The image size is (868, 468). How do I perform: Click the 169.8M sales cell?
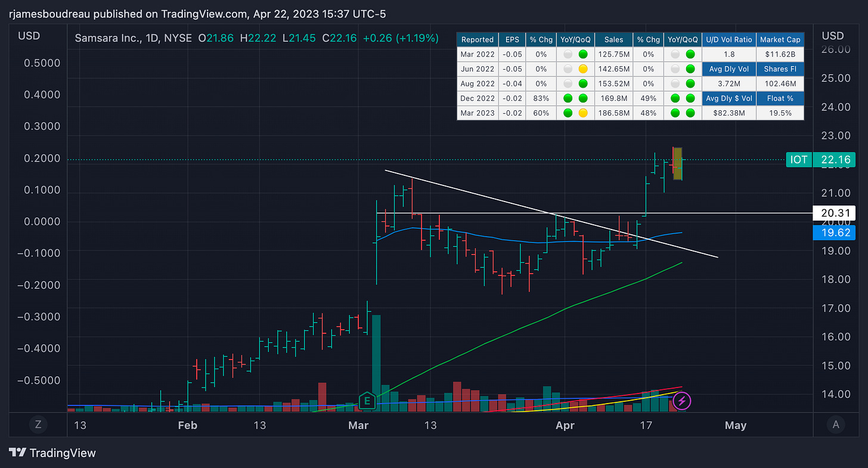[x=613, y=98]
